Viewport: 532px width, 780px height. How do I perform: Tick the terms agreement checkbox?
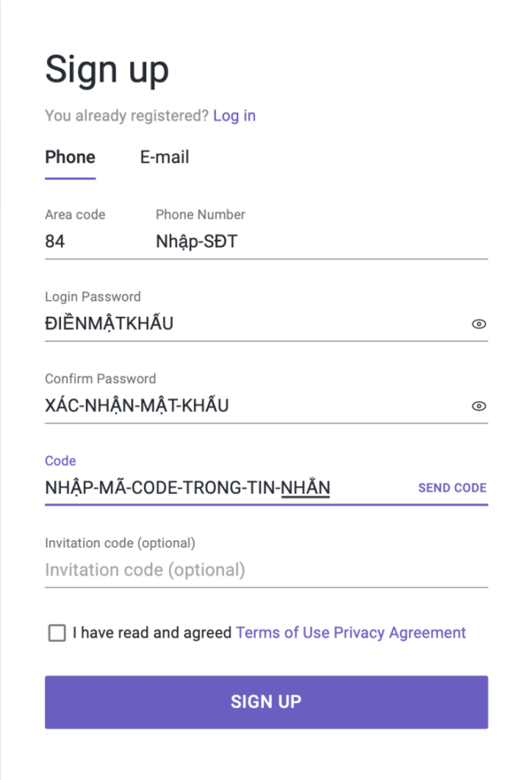click(56, 633)
